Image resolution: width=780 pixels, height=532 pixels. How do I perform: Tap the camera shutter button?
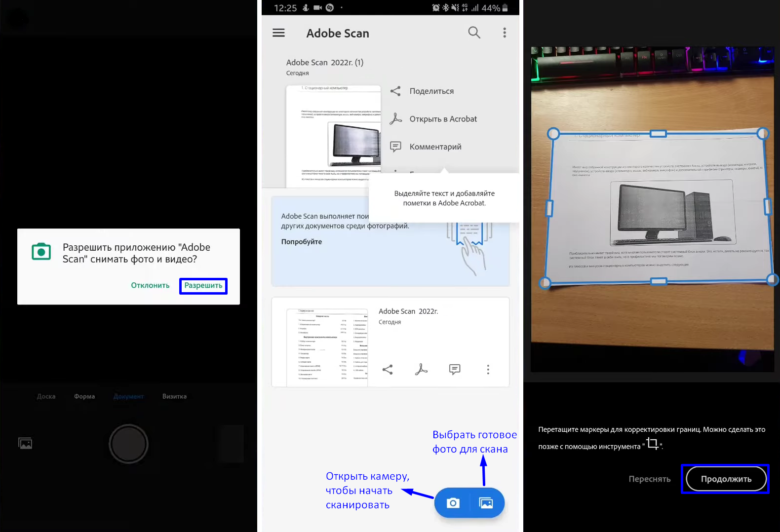(x=128, y=444)
